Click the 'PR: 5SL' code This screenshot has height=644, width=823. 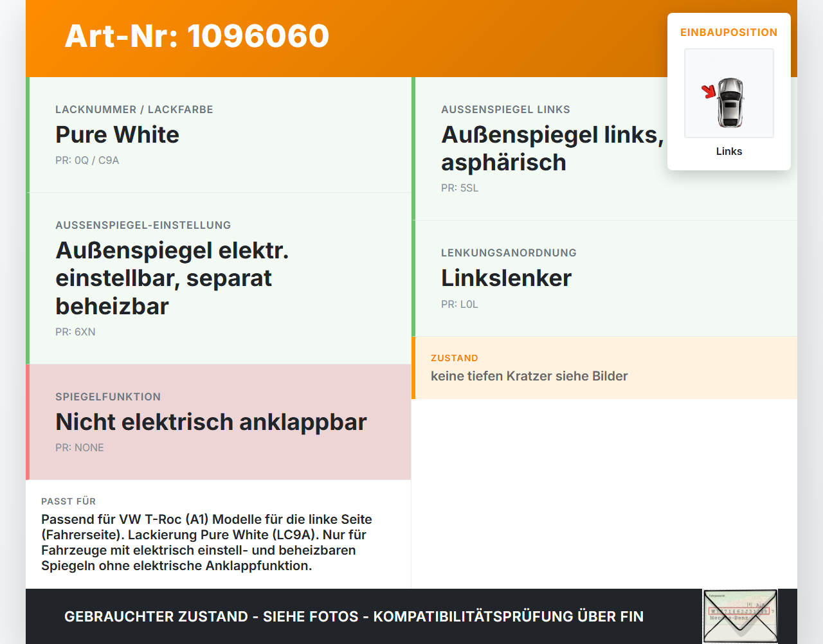tap(460, 188)
